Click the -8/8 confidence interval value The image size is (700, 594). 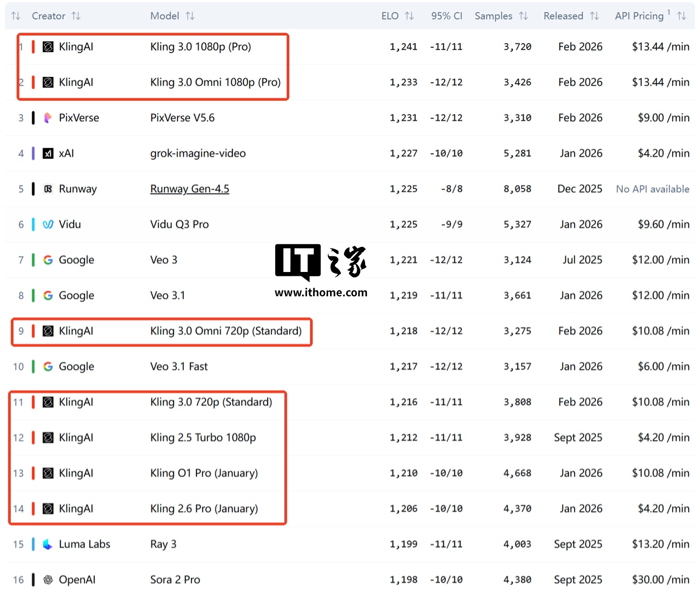tap(452, 189)
